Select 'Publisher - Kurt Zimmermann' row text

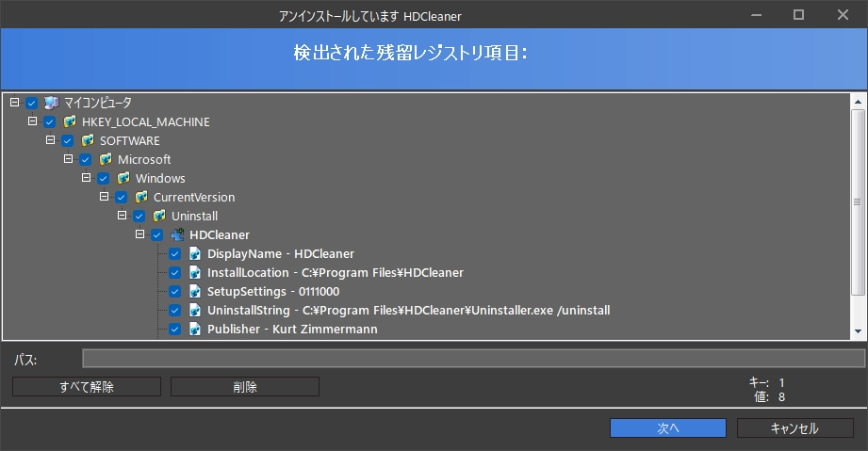[292, 329]
